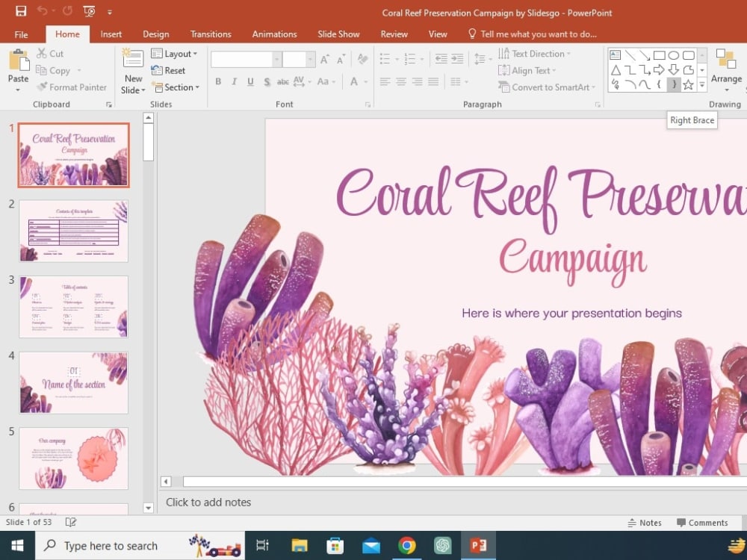The height and width of the screenshot is (560, 747).
Task: Click the Notes button in status bar
Action: tap(645, 523)
